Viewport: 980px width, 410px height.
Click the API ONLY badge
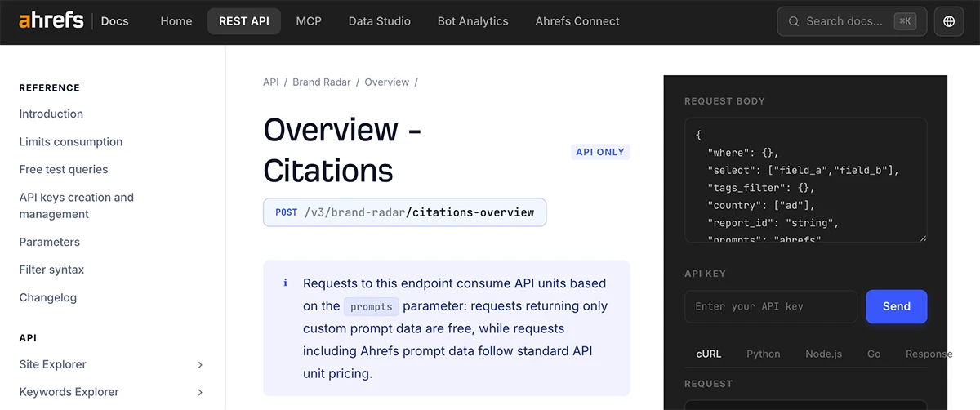(600, 152)
